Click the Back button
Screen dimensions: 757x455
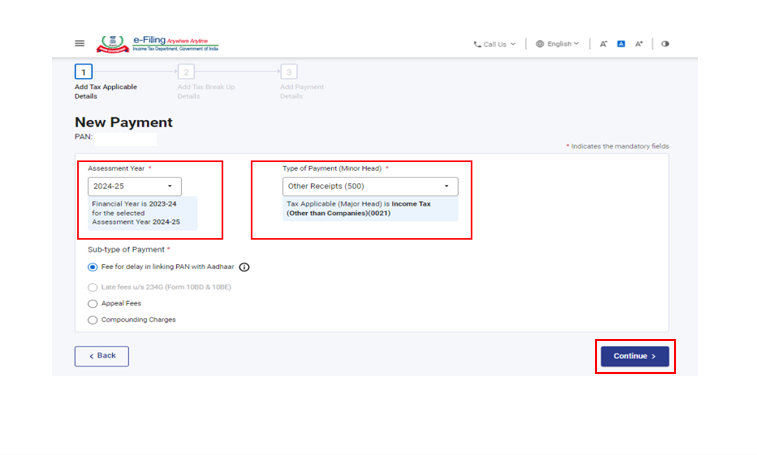pyautogui.click(x=101, y=356)
